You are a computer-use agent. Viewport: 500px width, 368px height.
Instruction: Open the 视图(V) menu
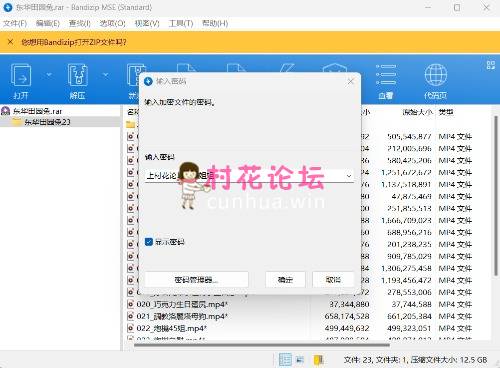click(x=147, y=23)
